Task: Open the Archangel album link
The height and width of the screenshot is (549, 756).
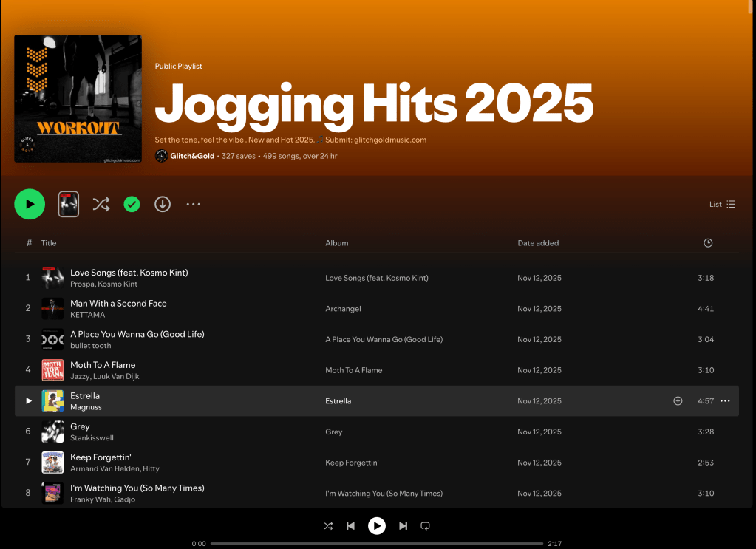Action: coord(343,308)
